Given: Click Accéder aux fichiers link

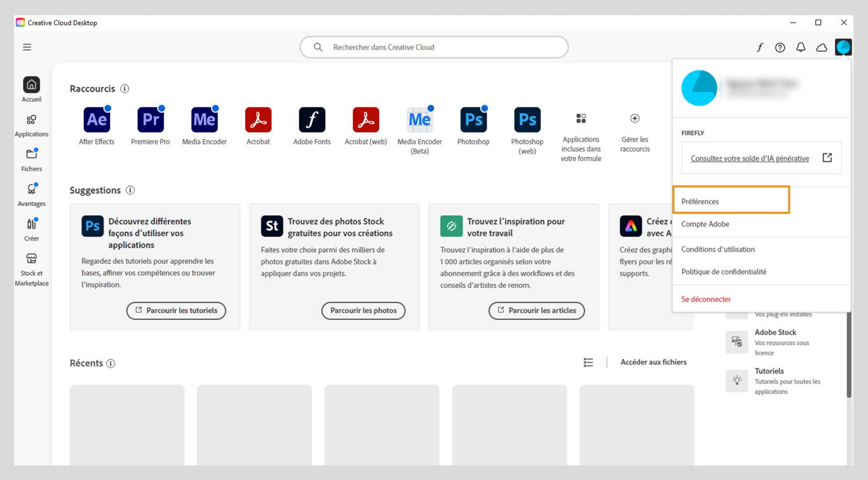Looking at the screenshot, I should [x=653, y=362].
